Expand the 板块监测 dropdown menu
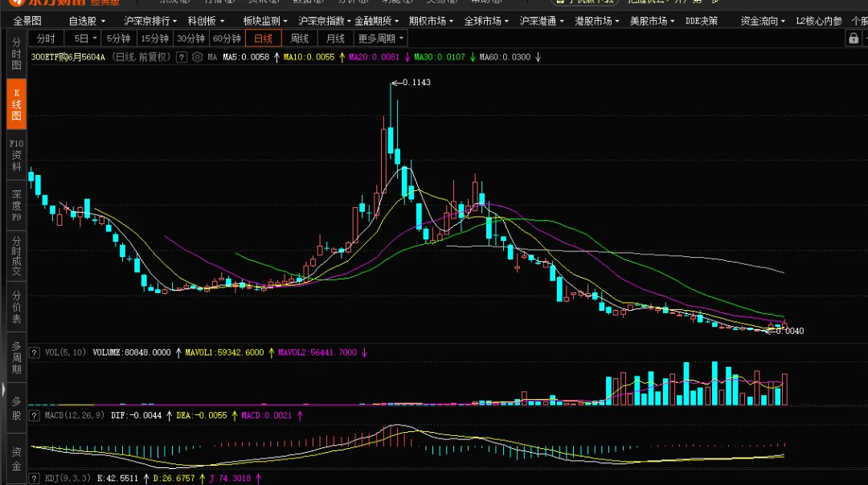The width and height of the screenshot is (868, 485). (x=265, y=21)
